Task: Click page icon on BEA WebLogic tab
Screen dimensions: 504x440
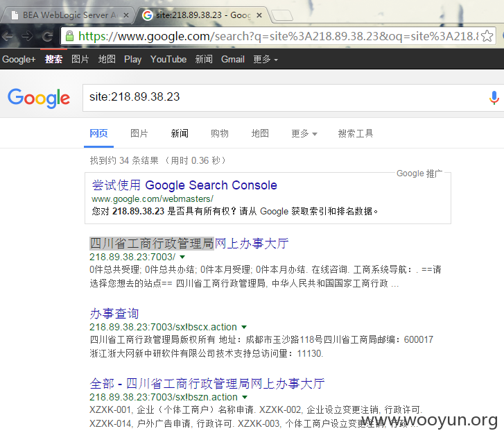Action: pos(15,15)
